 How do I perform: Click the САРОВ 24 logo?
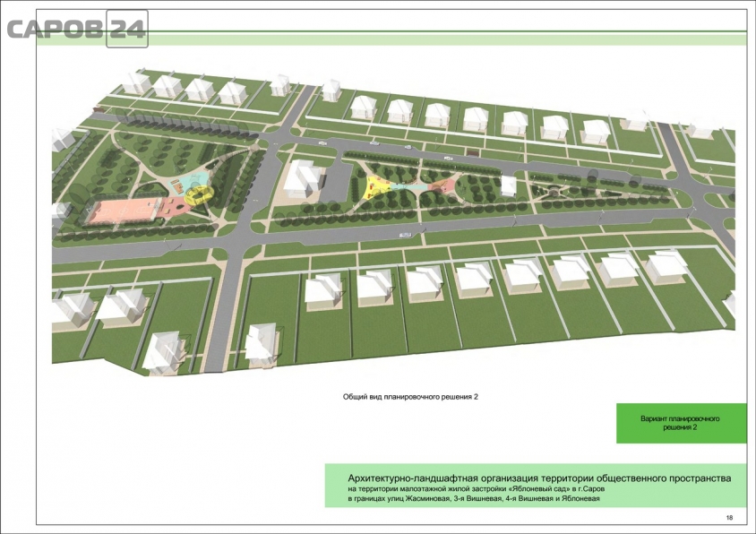coord(76,30)
